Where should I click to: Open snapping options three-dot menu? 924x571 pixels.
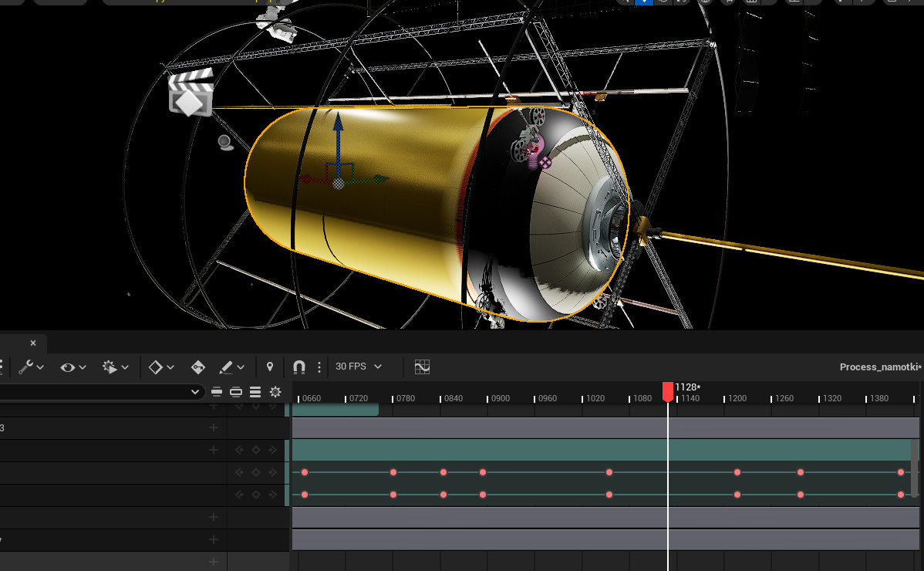319,367
